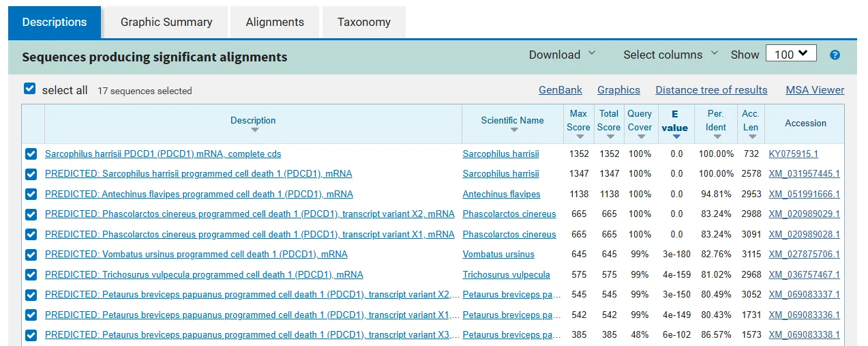
Task: Open the Graphics link
Action: click(618, 90)
